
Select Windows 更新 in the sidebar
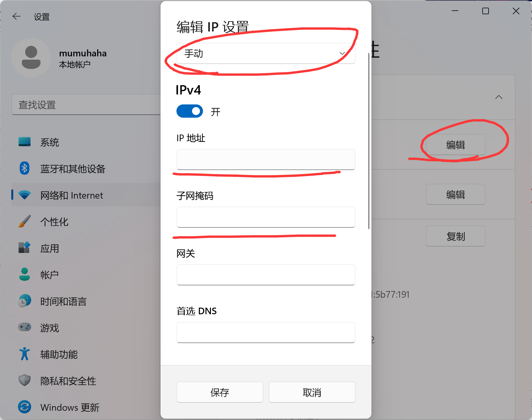(x=70, y=407)
